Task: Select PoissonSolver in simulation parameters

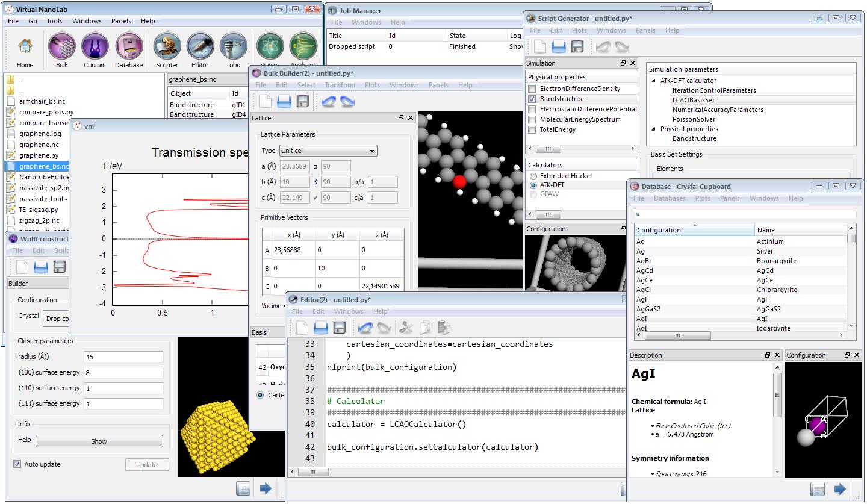Action: (694, 119)
